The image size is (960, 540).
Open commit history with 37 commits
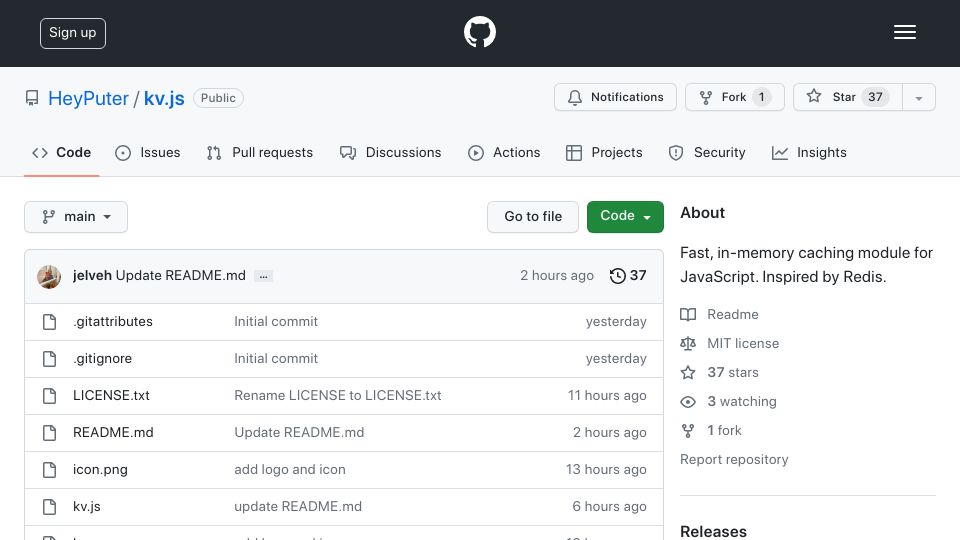pyautogui.click(x=628, y=276)
